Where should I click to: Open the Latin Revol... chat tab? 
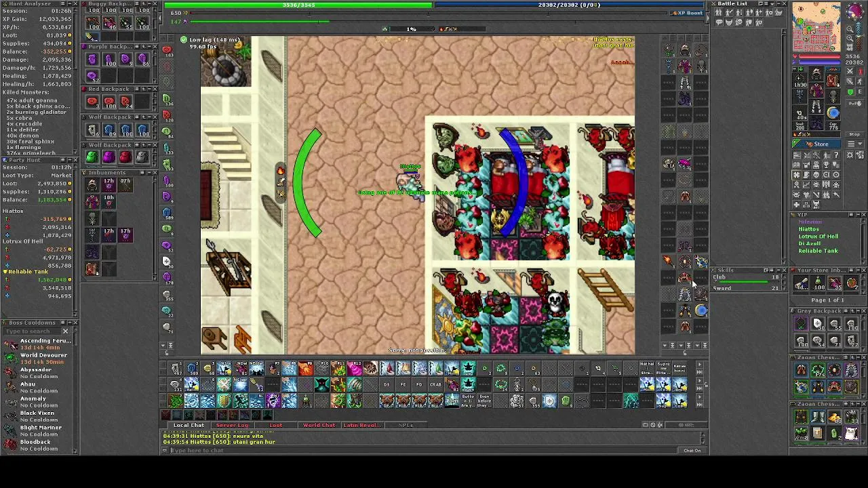tap(361, 426)
